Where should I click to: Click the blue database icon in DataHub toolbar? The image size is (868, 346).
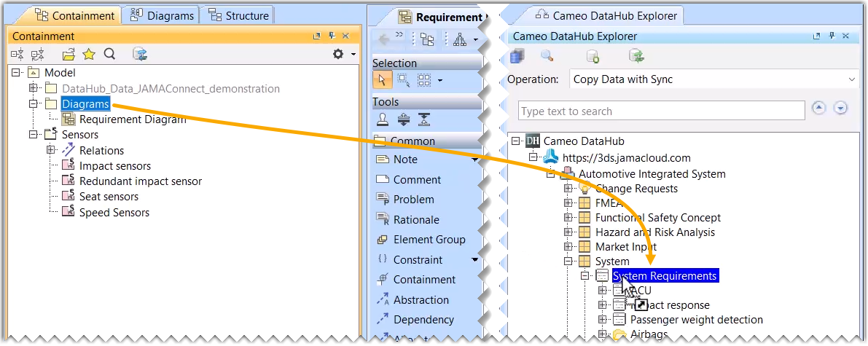pos(517,55)
